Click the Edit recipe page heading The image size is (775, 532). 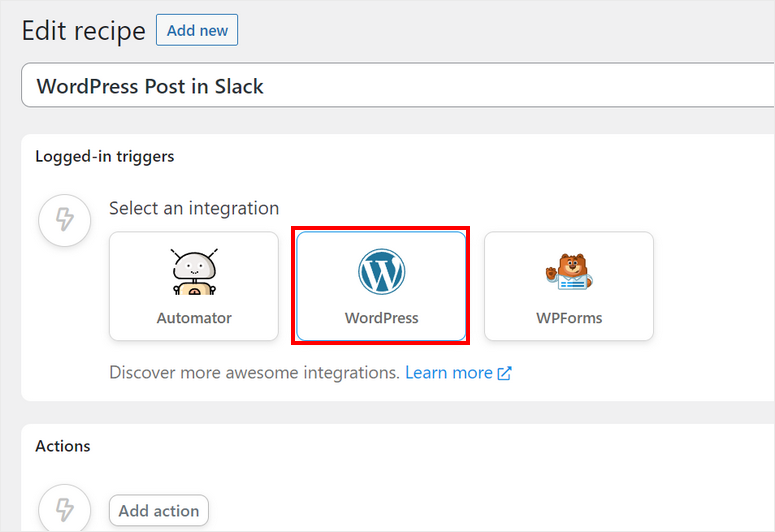pyautogui.click(x=84, y=31)
